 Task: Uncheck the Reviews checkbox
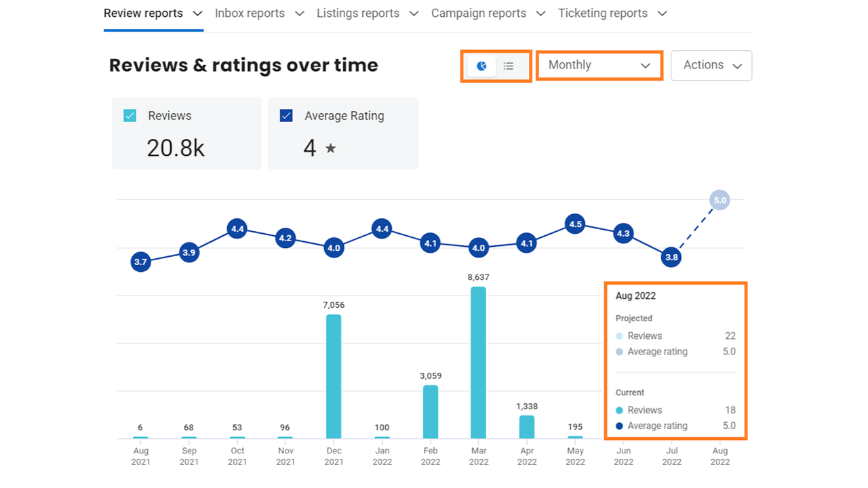[x=130, y=116]
